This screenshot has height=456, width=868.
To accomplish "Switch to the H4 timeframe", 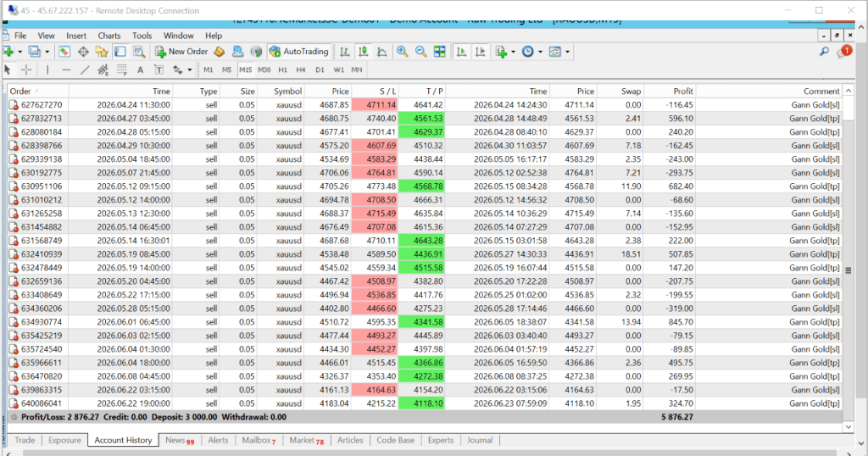I will click(x=301, y=70).
